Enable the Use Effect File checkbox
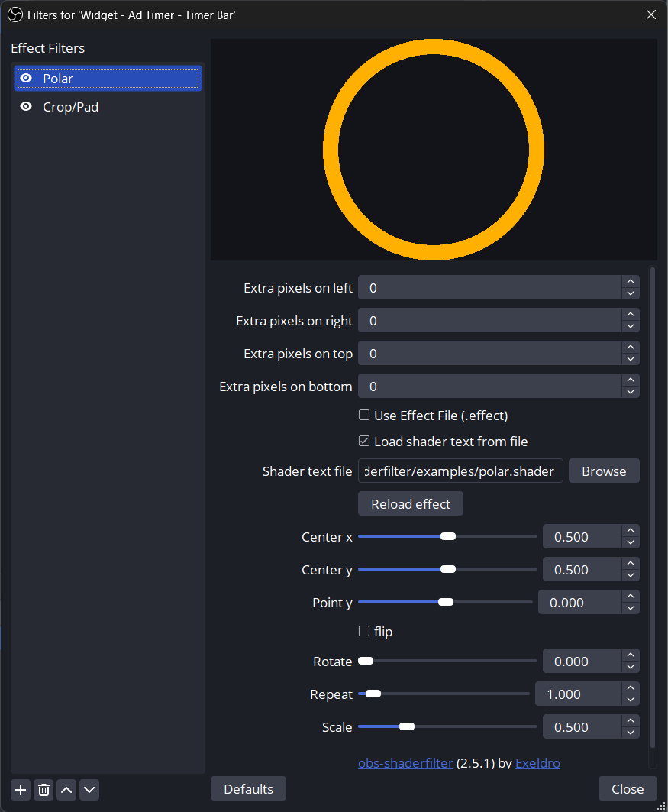This screenshot has width=668, height=812. click(364, 416)
